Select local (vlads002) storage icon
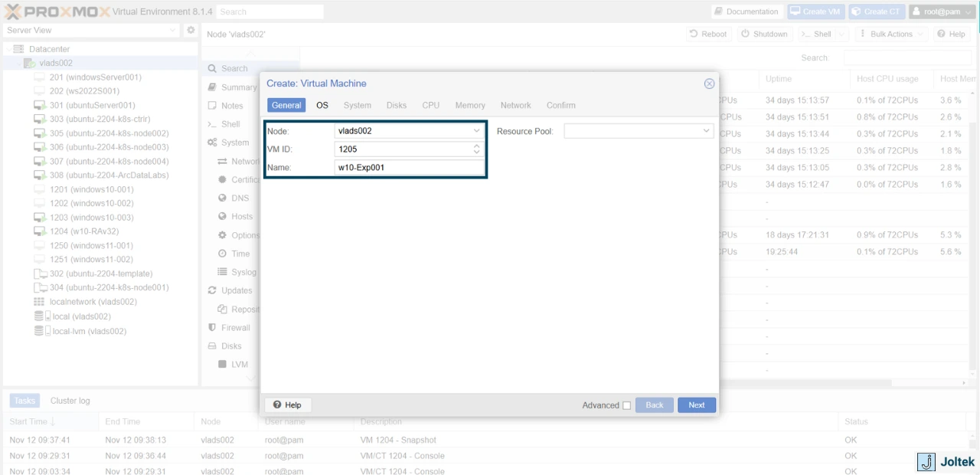Image resolution: width=980 pixels, height=475 pixels. [x=42, y=316]
